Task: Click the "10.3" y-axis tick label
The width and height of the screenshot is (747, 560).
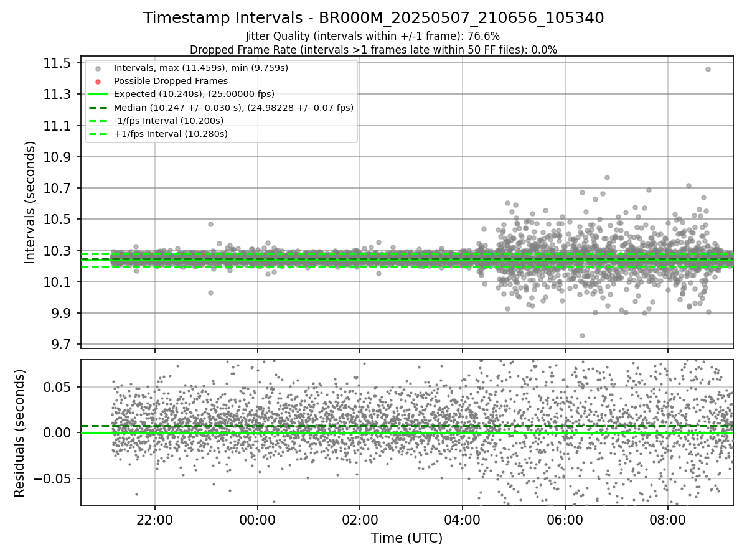Action: (57, 251)
